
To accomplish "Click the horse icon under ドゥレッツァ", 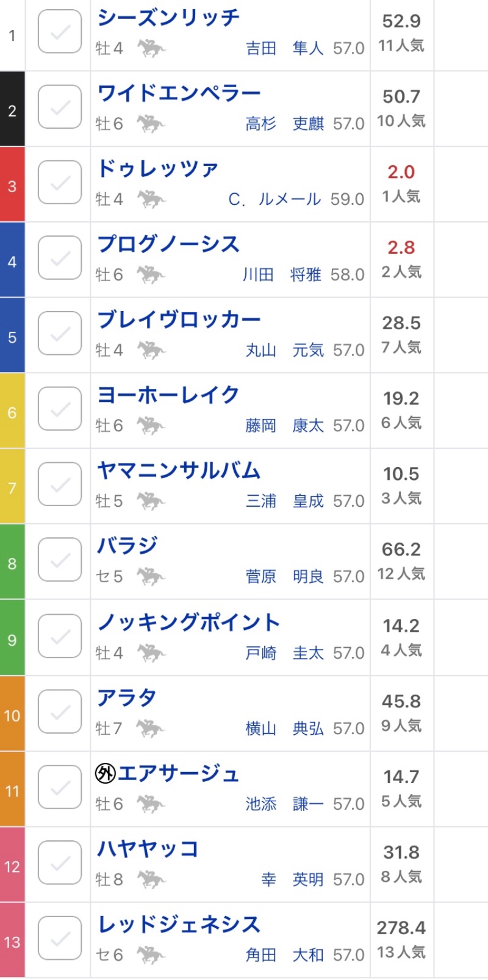I will pyautogui.click(x=151, y=199).
